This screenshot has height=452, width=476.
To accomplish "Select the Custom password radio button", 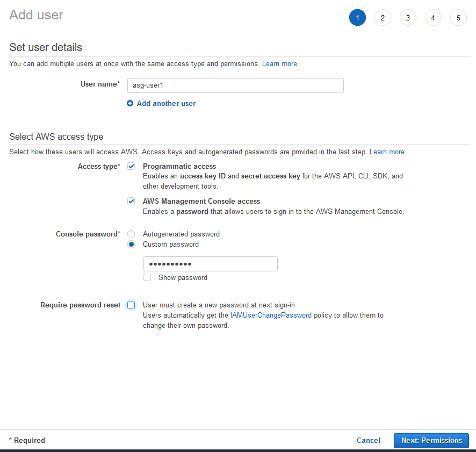I will pyautogui.click(x=131, y=245).
